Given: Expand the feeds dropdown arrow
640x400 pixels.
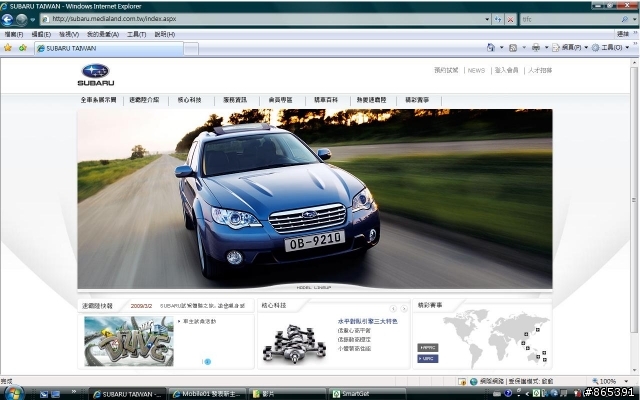Looking at the screenshot, I should click(524, 48).
